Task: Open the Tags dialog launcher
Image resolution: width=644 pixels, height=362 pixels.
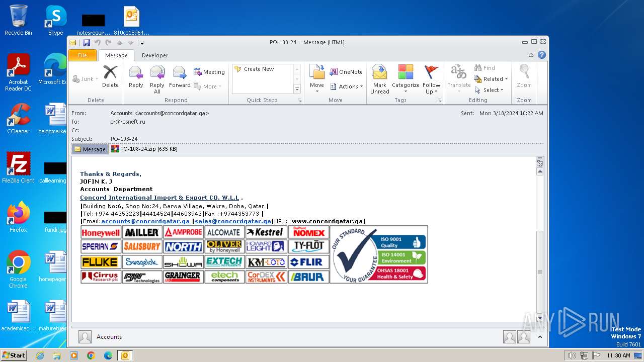Action: 439,101
